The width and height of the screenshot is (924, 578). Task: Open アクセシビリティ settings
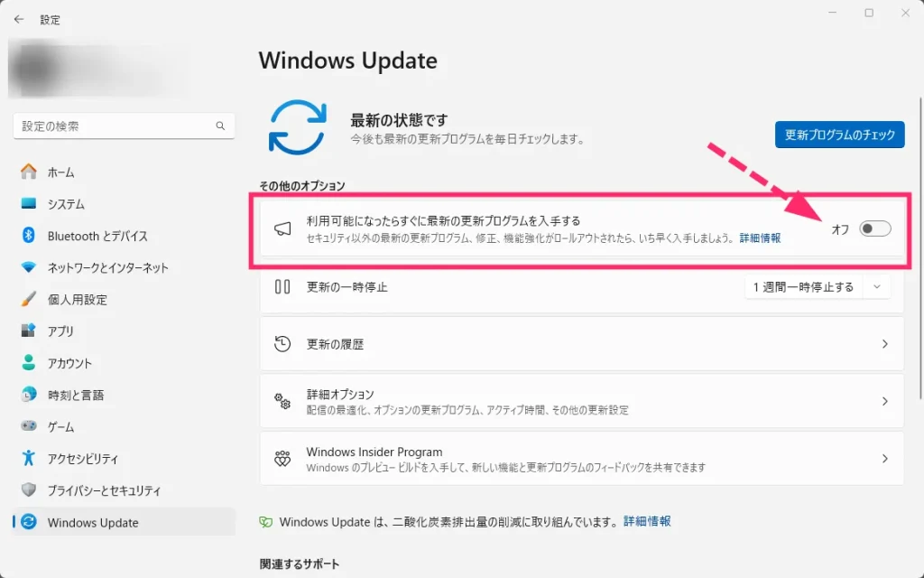coord(124,458)
